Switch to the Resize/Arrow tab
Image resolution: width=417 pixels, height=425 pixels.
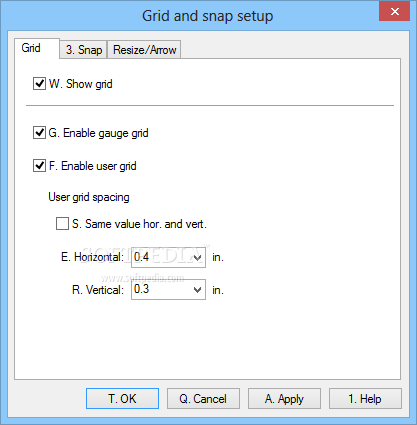(144, 50)
